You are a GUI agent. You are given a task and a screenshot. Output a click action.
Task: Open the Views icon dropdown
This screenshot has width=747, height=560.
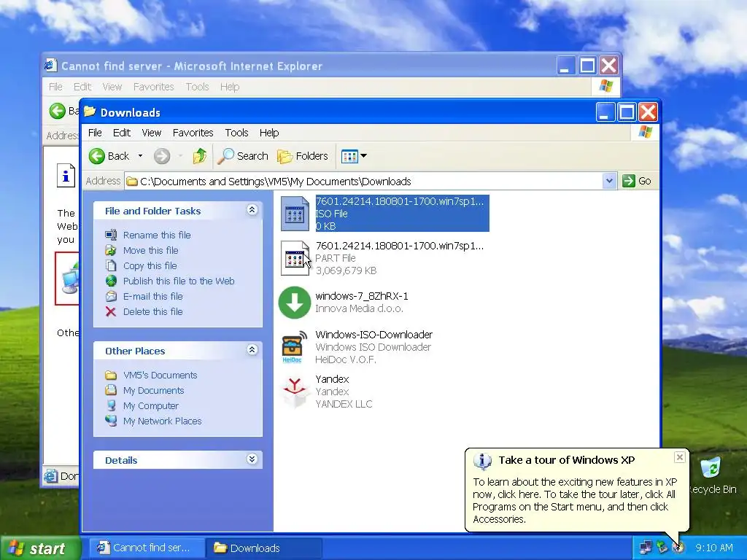354,156
